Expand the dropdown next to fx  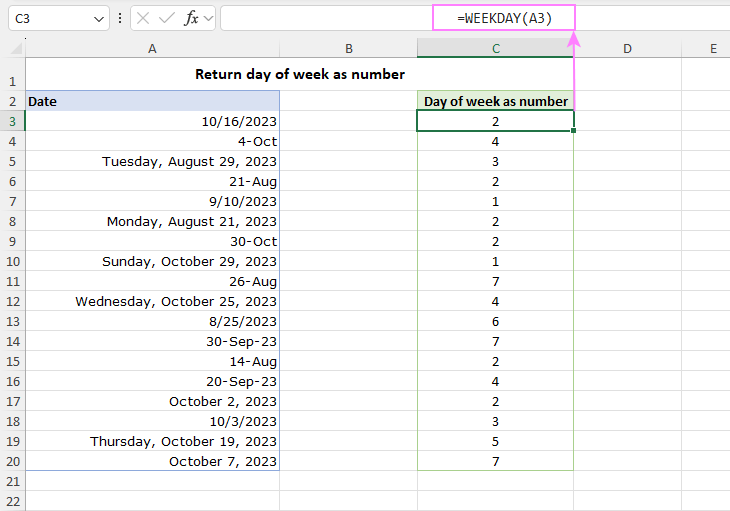click(x=209, y=19)
